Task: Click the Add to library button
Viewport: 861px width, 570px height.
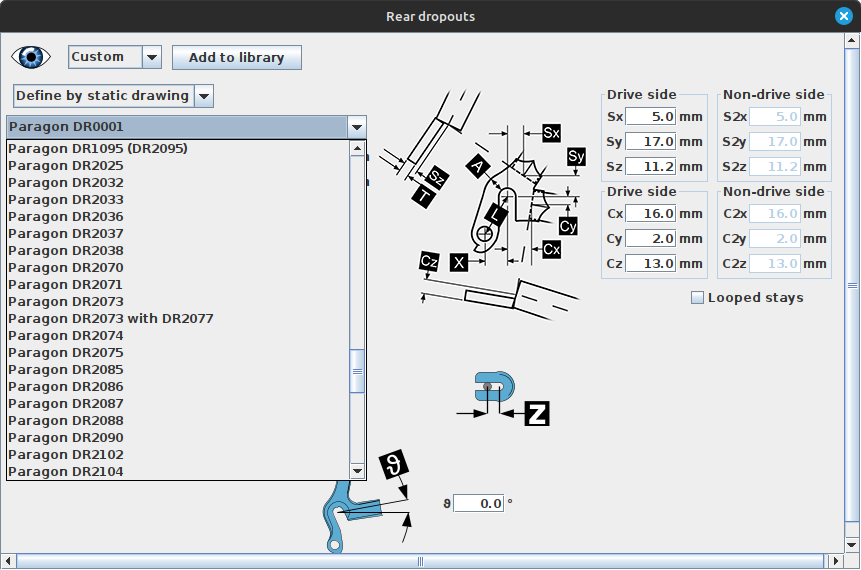Action: tap(237, 57)
